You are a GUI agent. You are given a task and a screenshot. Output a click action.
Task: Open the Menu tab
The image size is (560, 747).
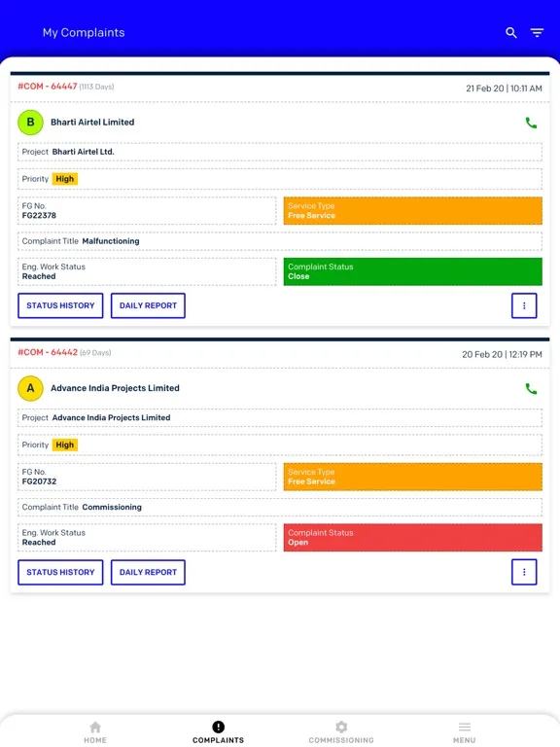click(465, 732)
